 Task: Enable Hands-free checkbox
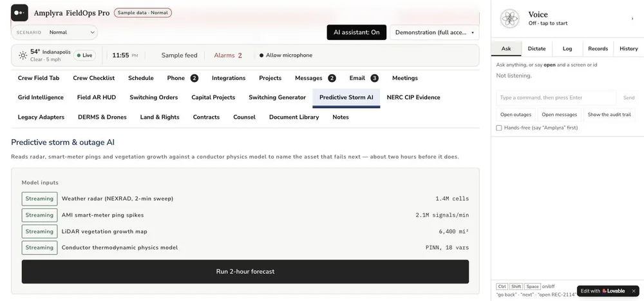coord(499,128)
